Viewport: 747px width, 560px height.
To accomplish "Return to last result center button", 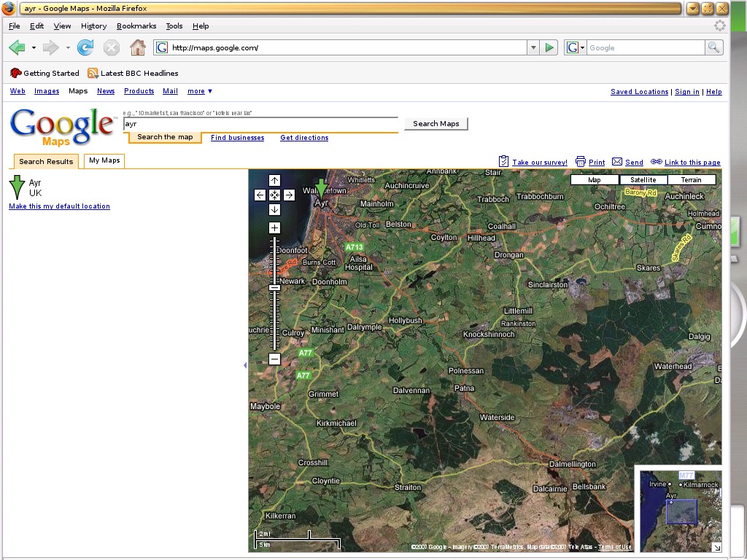I will [x=274, y=195].
